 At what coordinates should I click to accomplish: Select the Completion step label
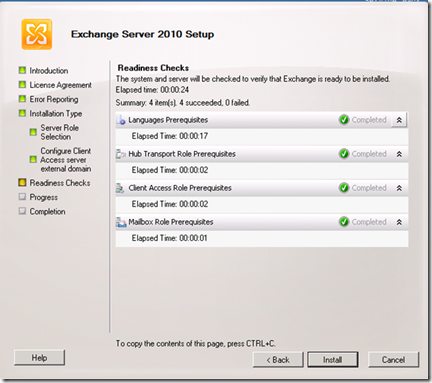47,212
